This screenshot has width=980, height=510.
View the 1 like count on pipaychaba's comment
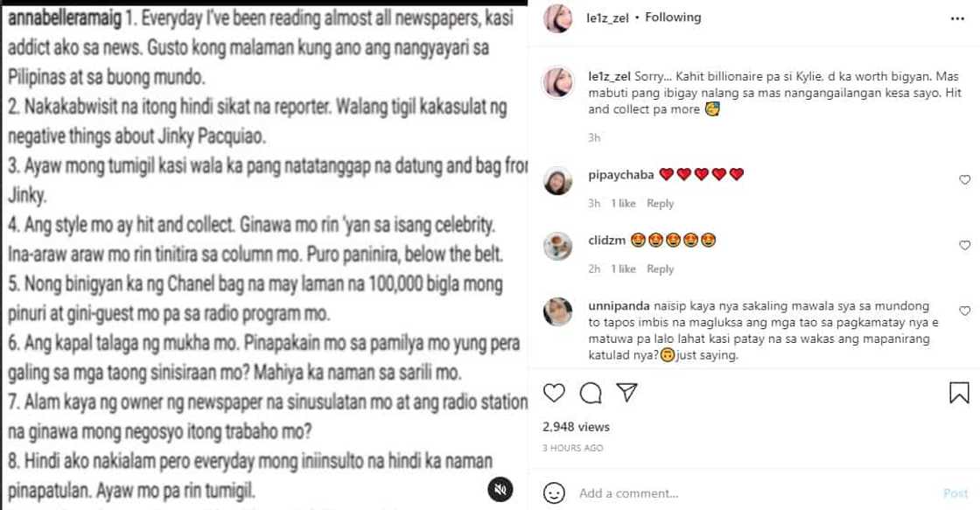pyautogui.click(x=623, y=203)
